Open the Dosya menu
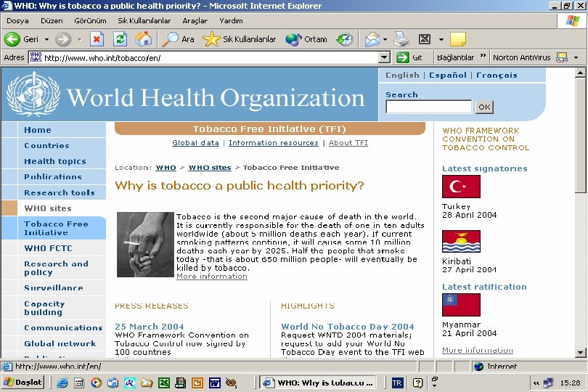 tap(17, 20)
